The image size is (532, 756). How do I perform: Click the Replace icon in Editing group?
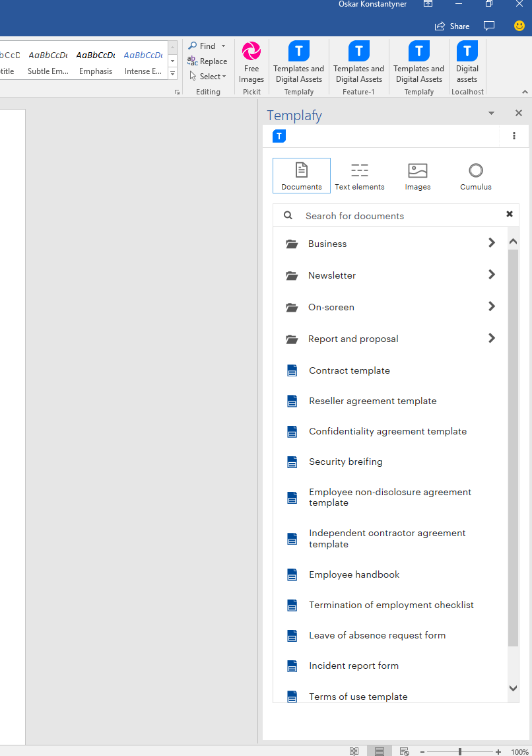coord(192,61)
